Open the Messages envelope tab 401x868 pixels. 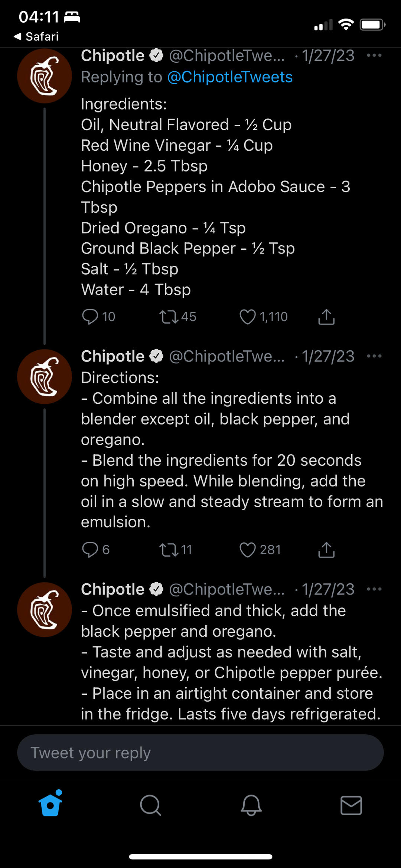(351, 805)
